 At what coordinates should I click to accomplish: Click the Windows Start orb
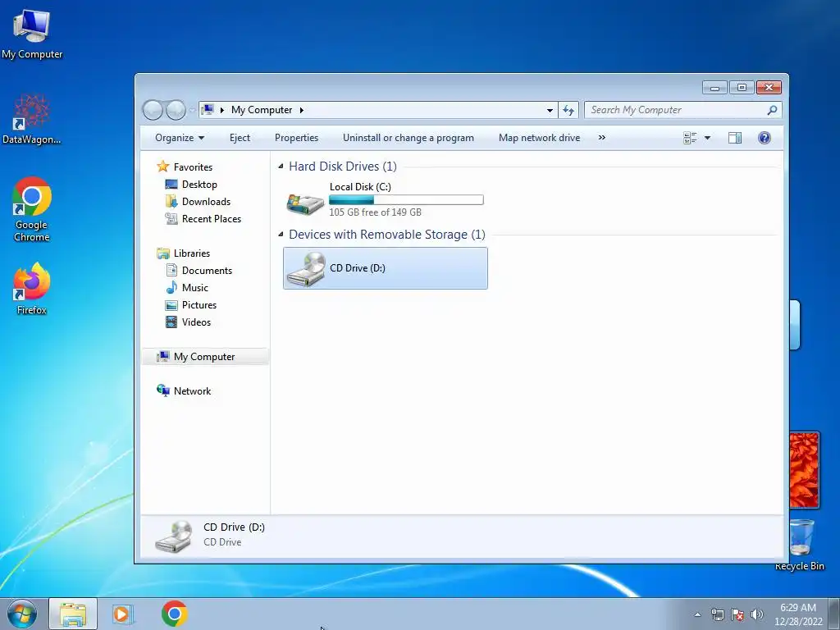tap(22, 614)
